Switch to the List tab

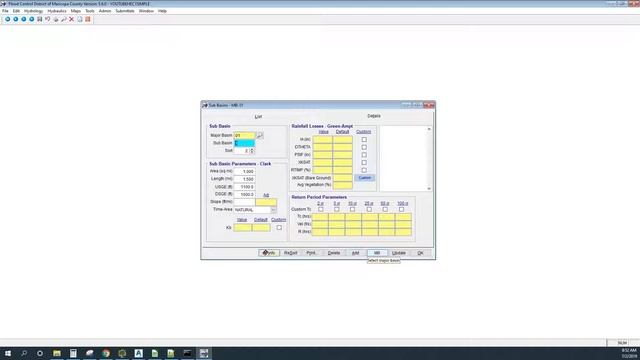click(258, 117)
